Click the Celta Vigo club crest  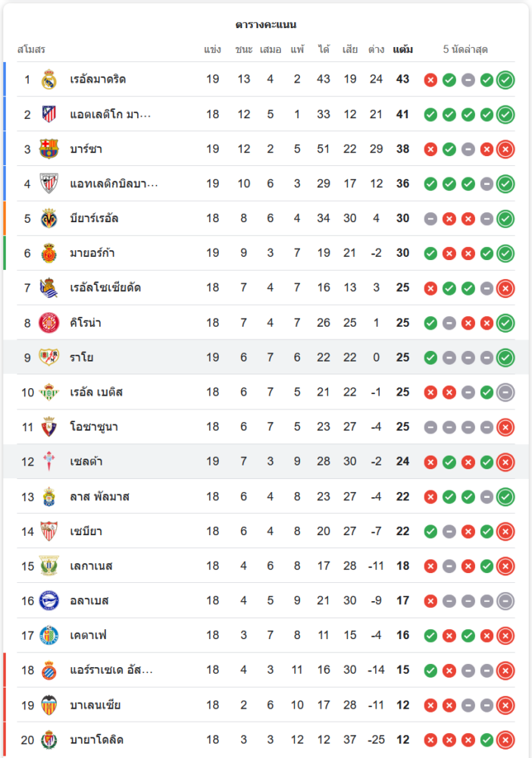[49, 462]
